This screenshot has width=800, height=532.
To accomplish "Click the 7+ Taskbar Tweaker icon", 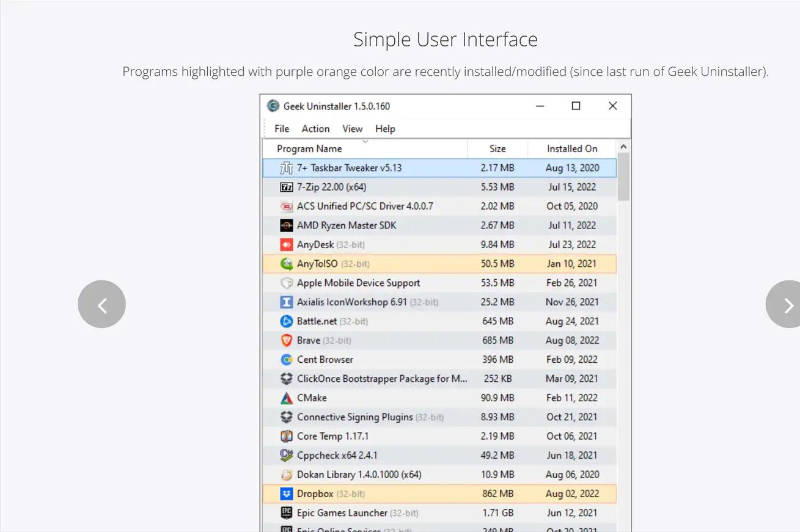I will [x=286, y=168].
